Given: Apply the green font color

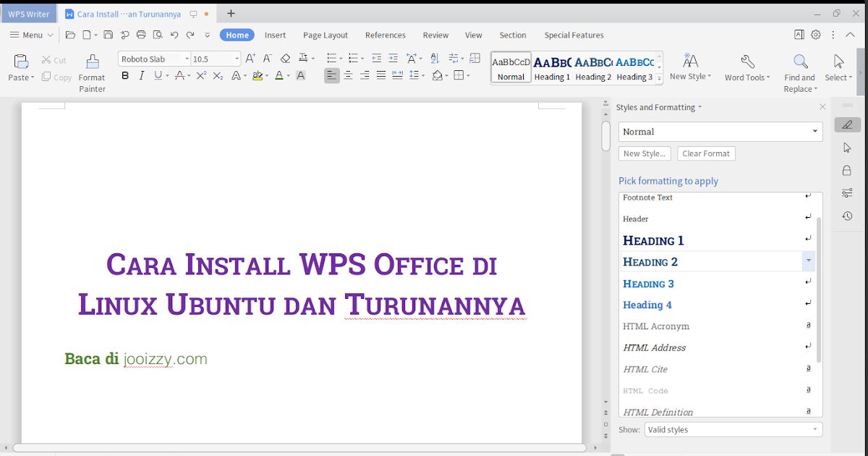Looking at the screenshot, I should click(x=279, y=75).
